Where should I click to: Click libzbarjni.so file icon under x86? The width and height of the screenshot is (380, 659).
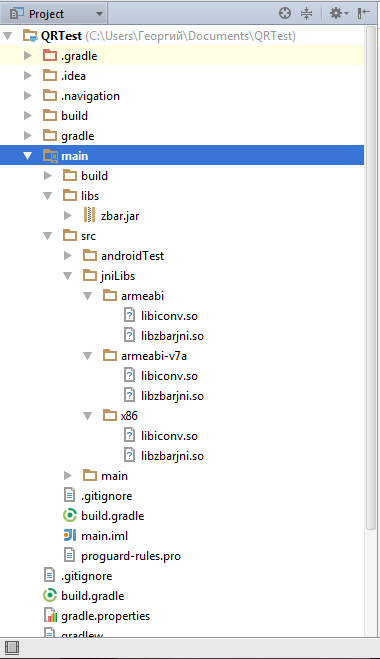click(x=129, y=456)
